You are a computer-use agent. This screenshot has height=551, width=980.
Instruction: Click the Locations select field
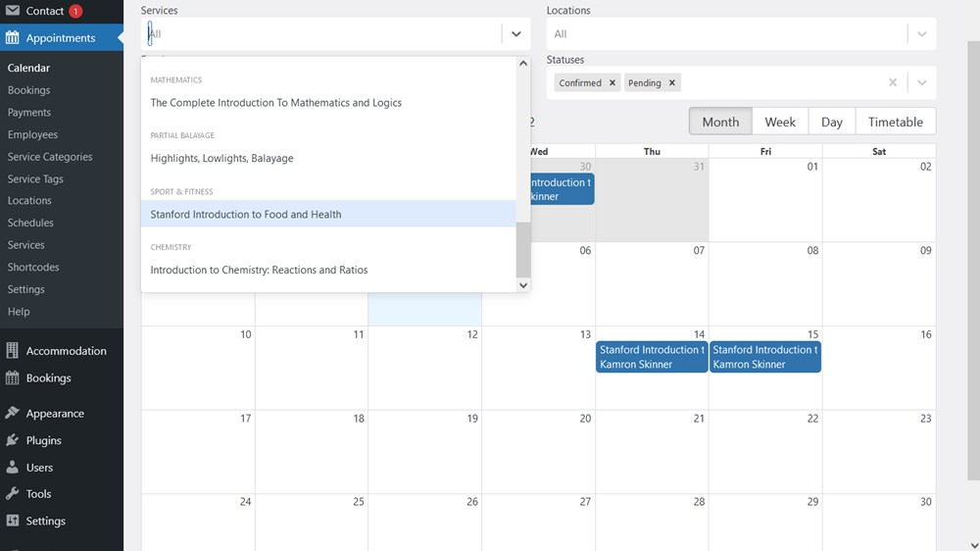pos(741,33)
